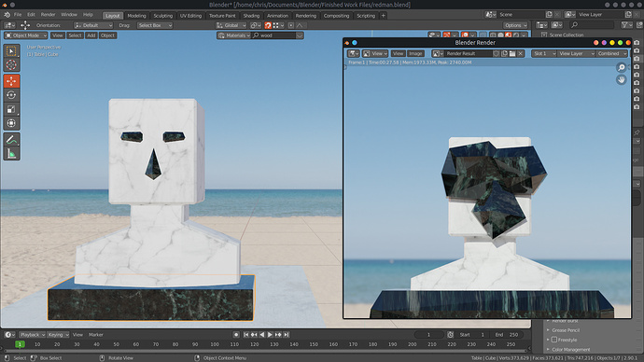644x362 pixels.
Task: Open the File menu
Action: [x=18, y=15]
